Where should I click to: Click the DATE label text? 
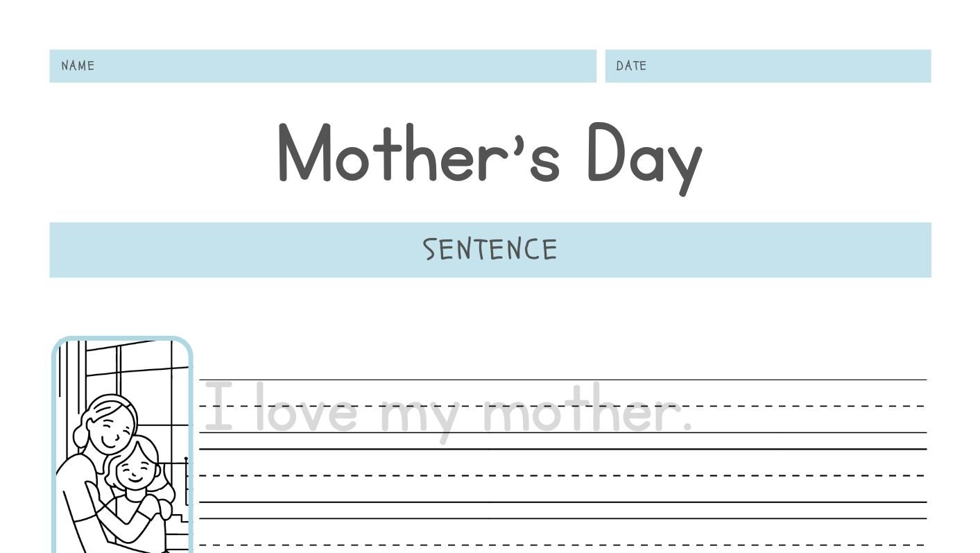(x=631, y=66)
